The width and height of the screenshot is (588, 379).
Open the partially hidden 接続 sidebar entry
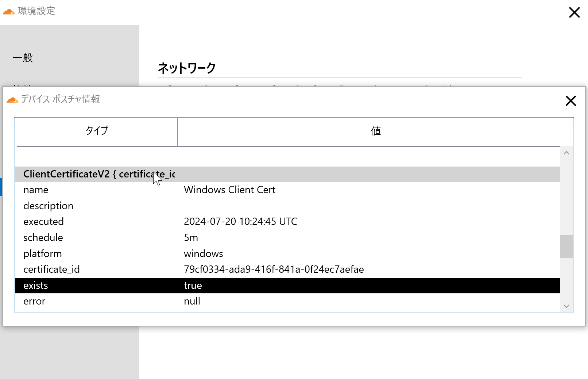[23, 85]
